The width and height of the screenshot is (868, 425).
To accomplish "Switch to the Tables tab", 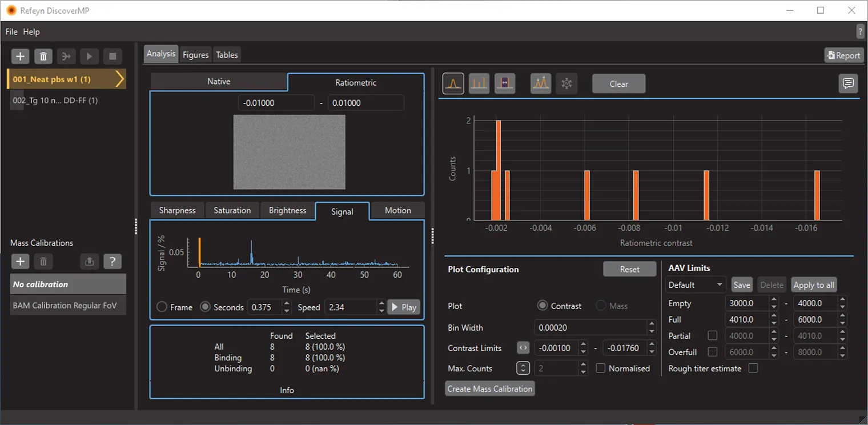I will 227,55.
